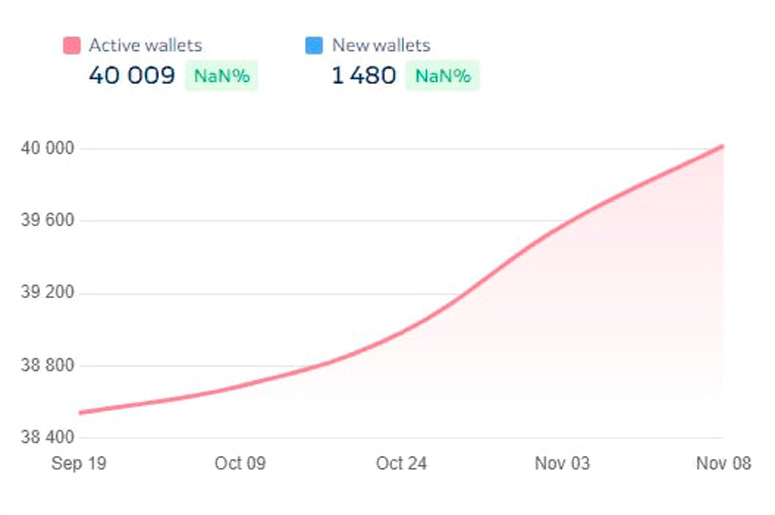The height and width of the screenshot is (515, 775).
Task: Click the NaN% badge beside 1 480
Action: pyautogui.click(x=442, y=76)
